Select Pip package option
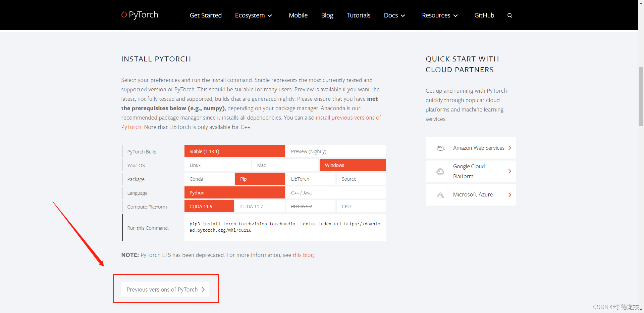The width and height of the screenshot is (644, 313). 260,179
